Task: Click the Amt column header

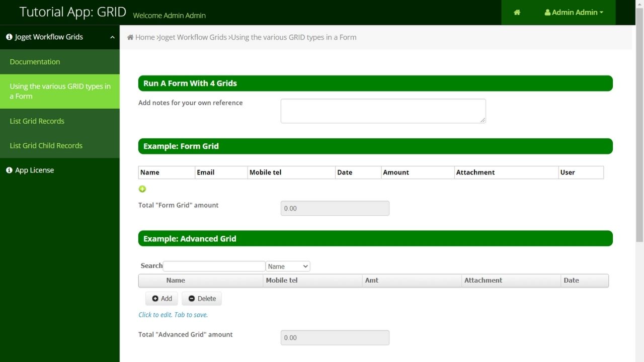Action: 372,281
